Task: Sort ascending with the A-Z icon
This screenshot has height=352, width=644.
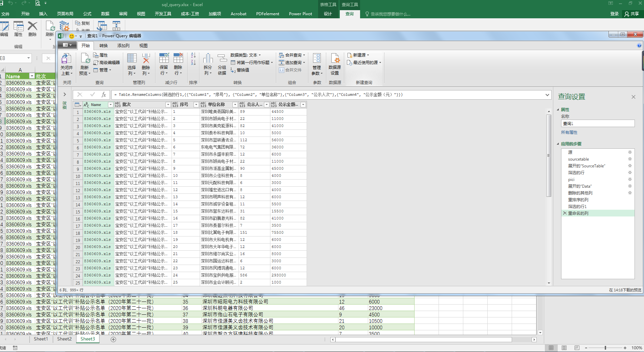Action: click(193, 55)
